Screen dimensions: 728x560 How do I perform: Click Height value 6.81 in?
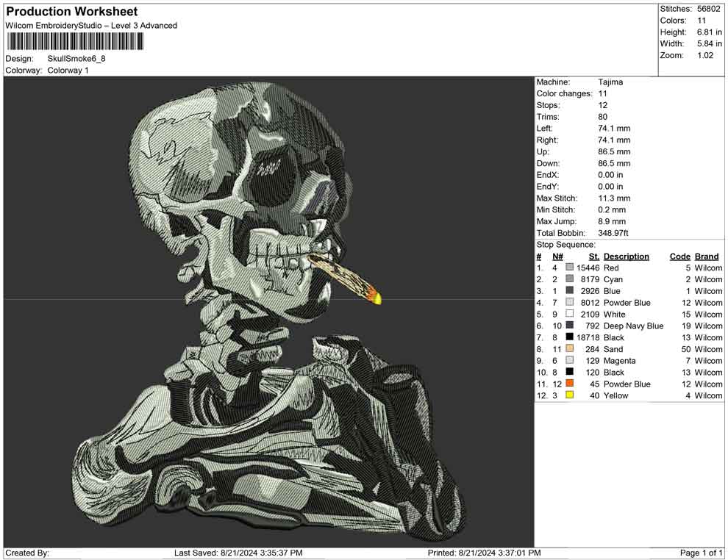pos(710,32)
